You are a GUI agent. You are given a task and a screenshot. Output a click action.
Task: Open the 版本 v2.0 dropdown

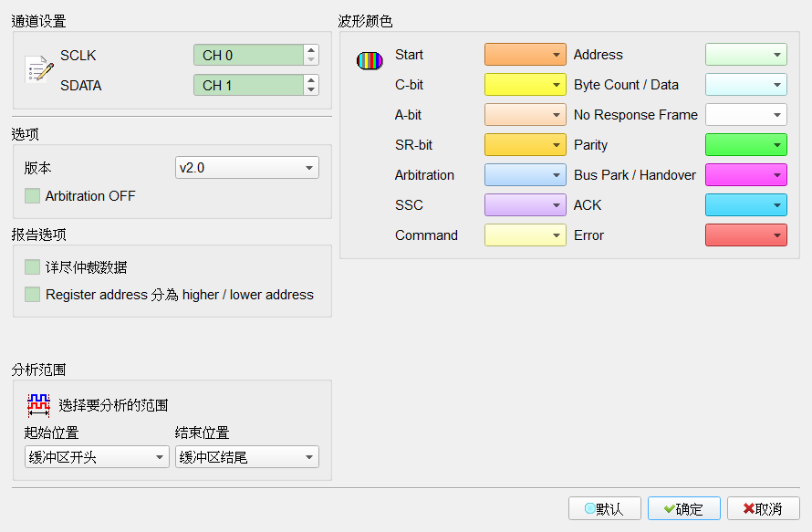[x=247, y=167]
